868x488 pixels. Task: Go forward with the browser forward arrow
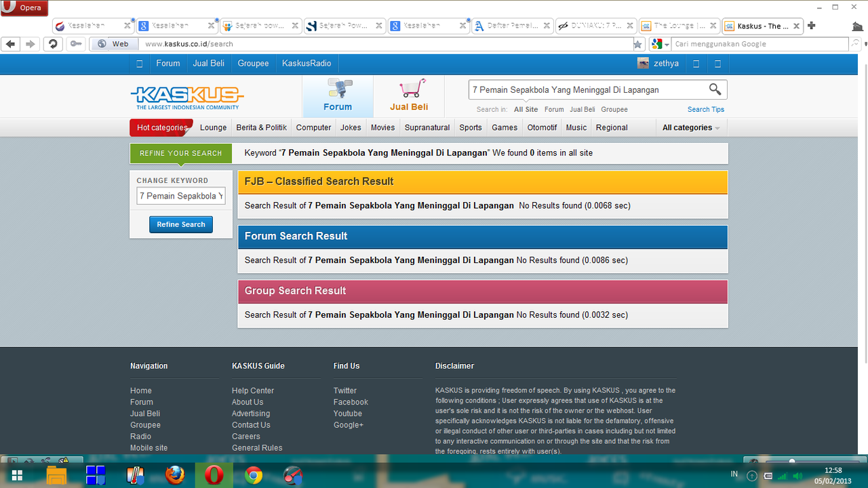point(30,44)
